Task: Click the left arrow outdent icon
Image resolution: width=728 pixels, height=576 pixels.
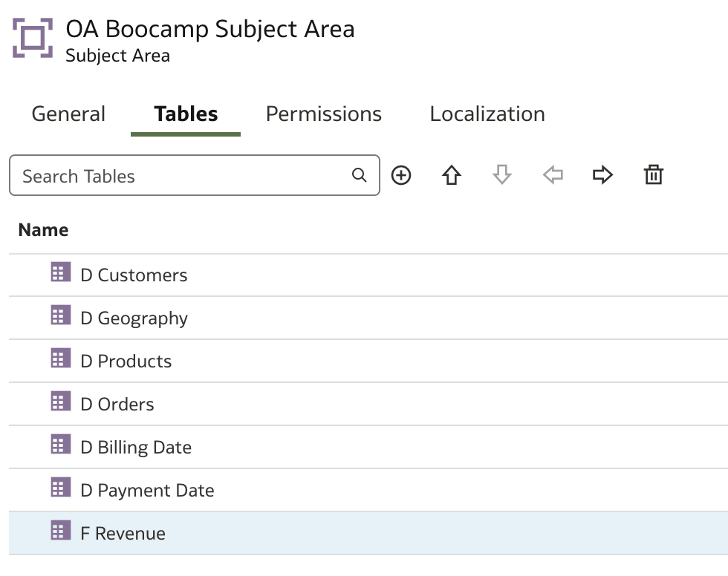Action: point(553,175)
